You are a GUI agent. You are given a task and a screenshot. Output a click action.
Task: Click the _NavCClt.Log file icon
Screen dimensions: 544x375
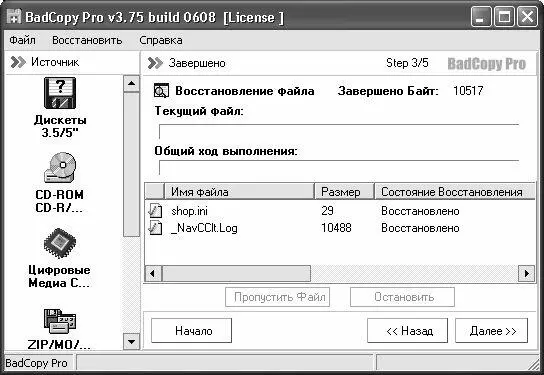[155, 228]
